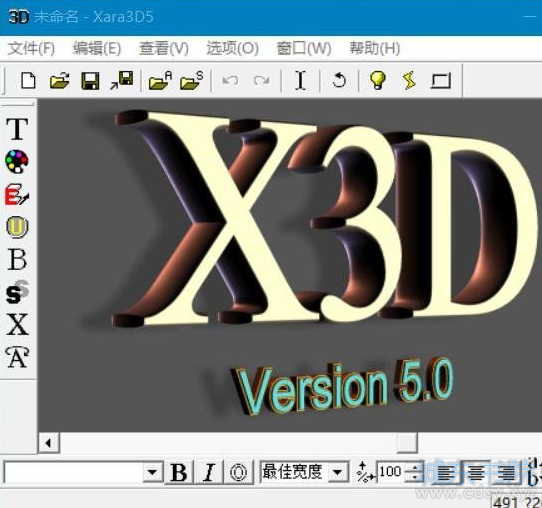This screenshot has height=508, width=542.
Task: Open a file using the folder icon
Action: click(x=59, y=81)
